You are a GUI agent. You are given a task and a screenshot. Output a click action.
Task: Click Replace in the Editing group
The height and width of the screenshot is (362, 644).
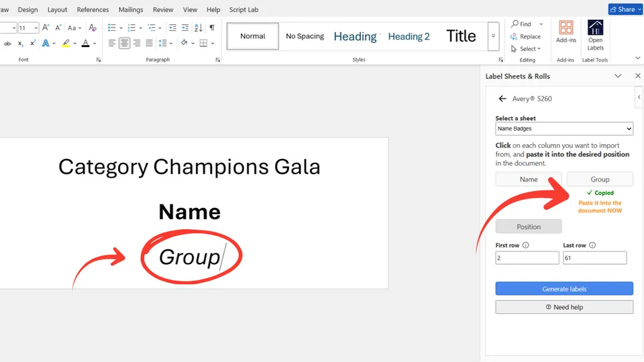[x=526, y=36]
